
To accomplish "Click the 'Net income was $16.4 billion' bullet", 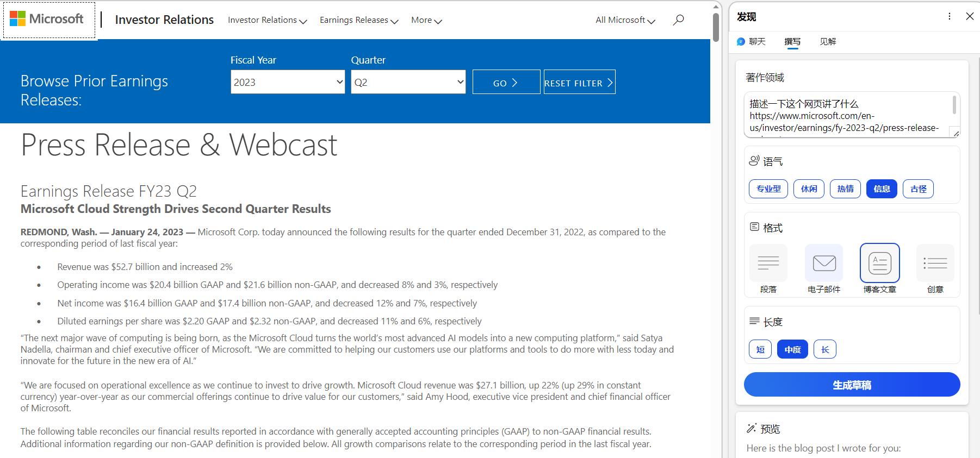I will pos(267,303).
